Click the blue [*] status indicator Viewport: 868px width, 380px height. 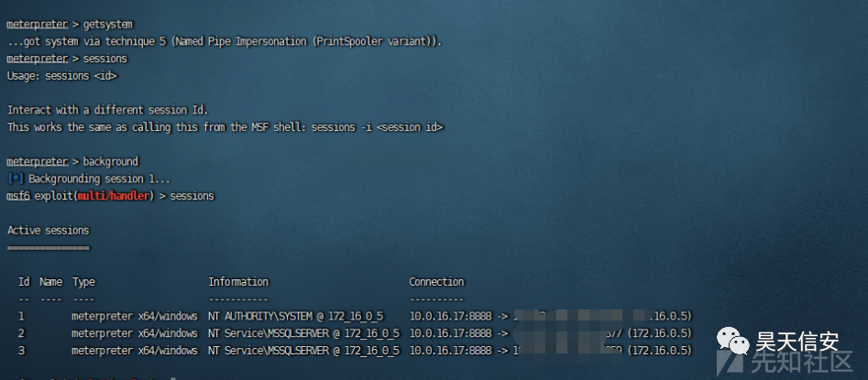(x=16, y=179)
